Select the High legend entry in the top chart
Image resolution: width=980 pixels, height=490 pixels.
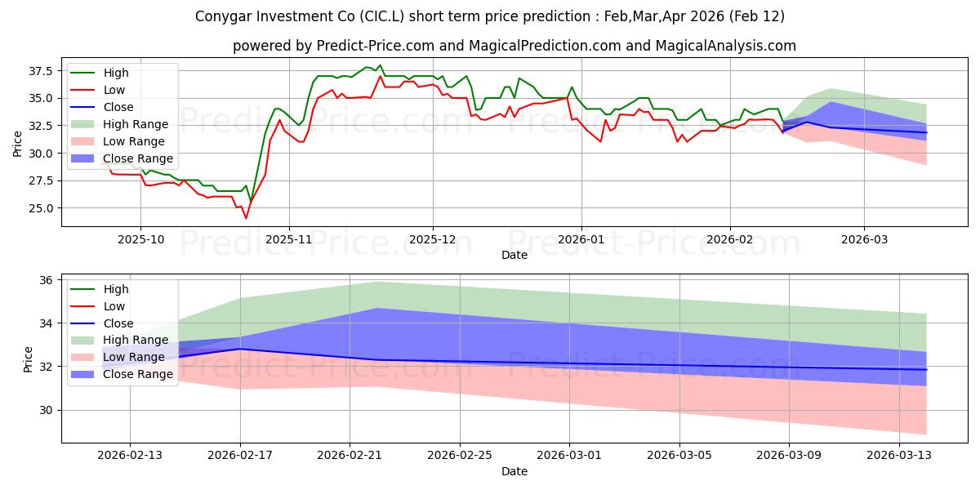[x=117, y=73]
